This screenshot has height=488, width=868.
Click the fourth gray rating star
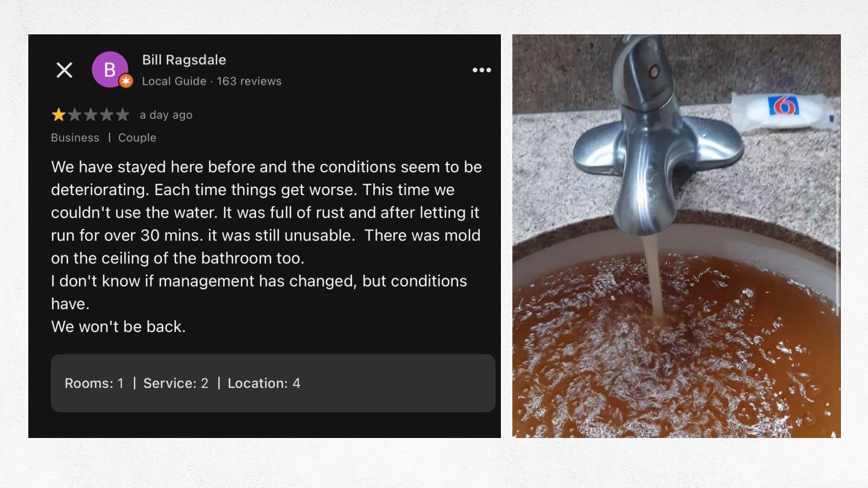coord(106,114)
